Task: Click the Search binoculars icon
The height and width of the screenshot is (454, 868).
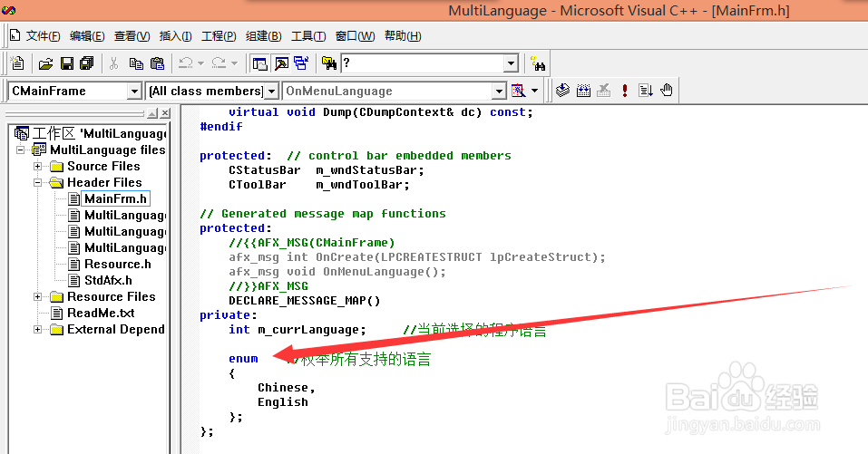Action: point(538,63)
